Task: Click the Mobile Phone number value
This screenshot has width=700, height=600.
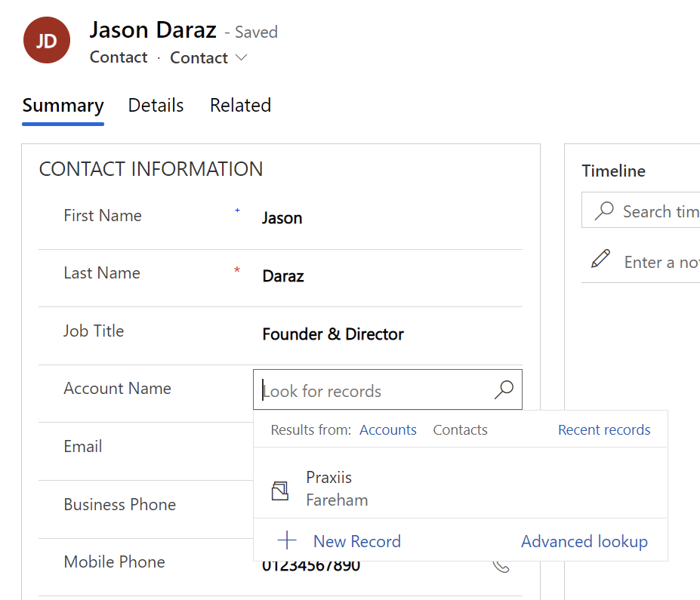Action: point(311,566)
